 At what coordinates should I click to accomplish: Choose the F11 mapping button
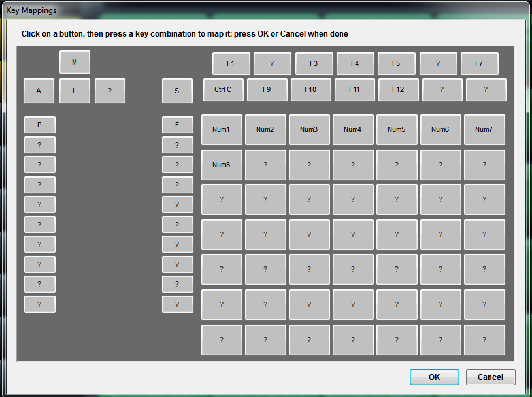(x=354, y=90)
